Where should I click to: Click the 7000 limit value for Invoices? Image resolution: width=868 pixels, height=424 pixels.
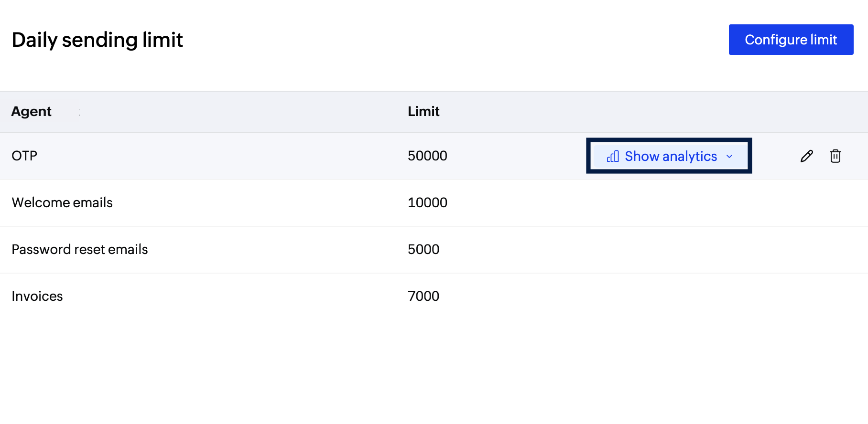coord(423,296)
